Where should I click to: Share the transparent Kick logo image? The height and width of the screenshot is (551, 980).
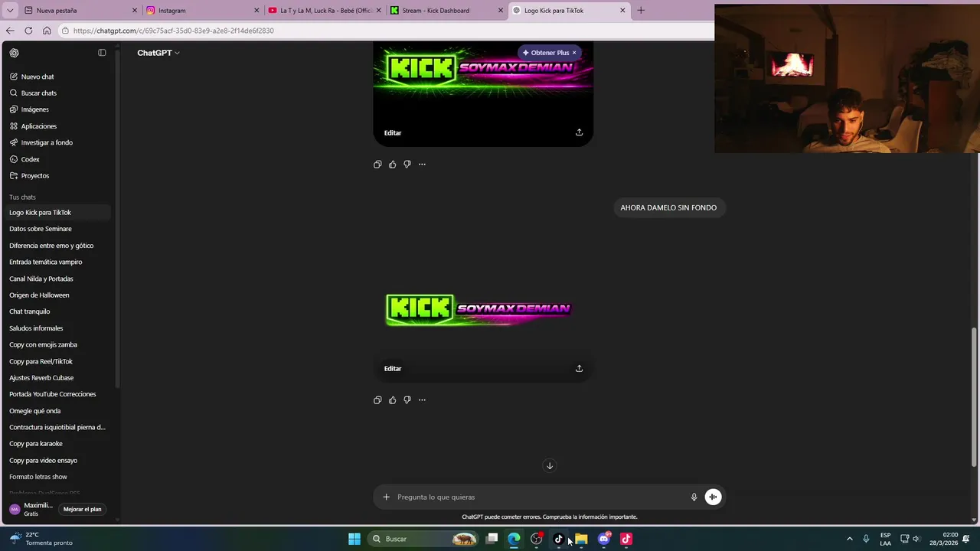tap(579, 368)
